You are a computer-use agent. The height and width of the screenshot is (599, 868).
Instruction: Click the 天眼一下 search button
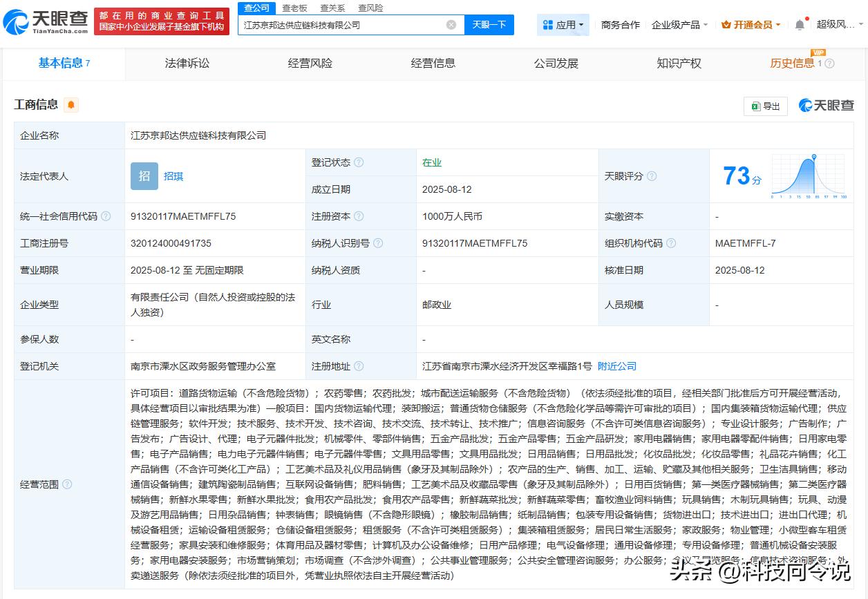click(489, 25)
